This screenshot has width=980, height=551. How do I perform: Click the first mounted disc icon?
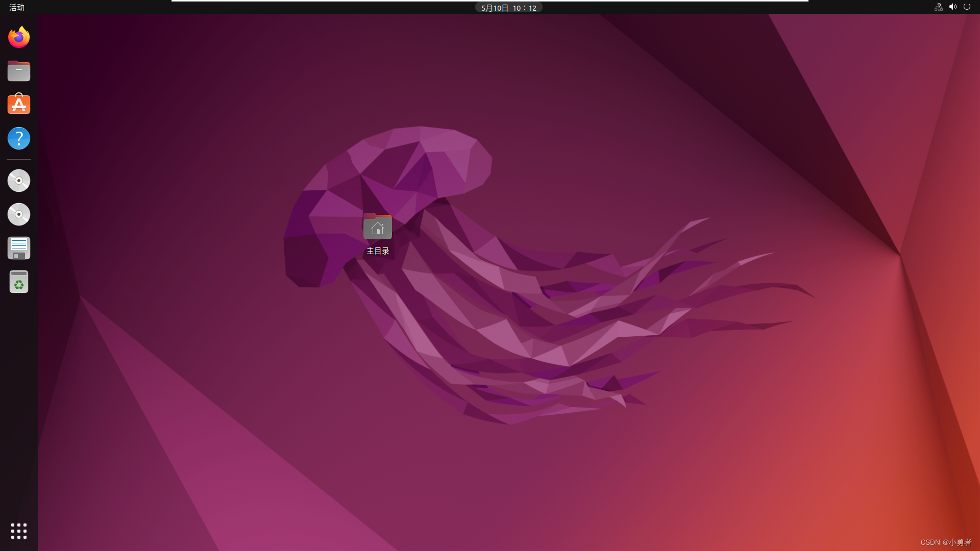[x=19, y=181]
